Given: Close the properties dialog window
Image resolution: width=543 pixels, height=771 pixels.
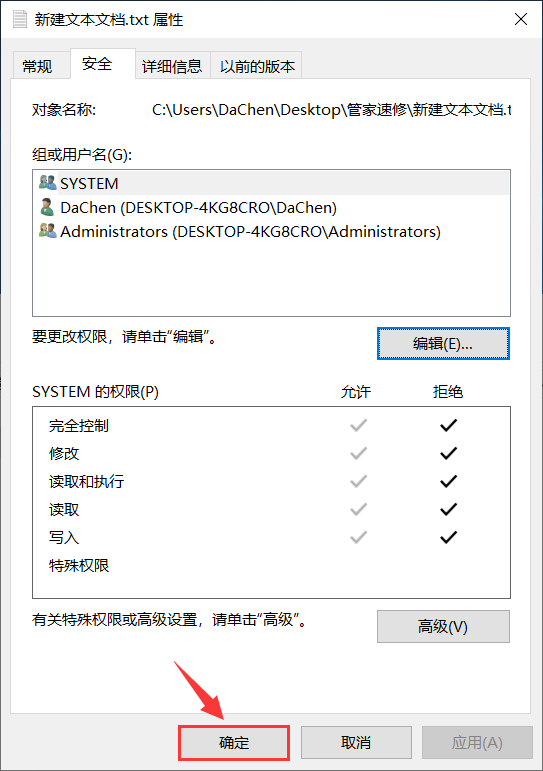Looking at the screenshot, I should [x=521, y=19].
